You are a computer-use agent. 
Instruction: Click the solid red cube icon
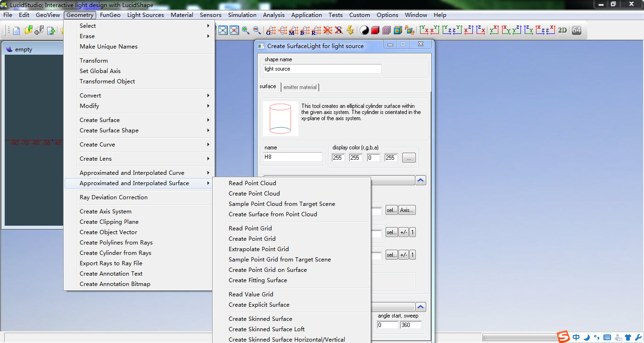pos(375,30)
